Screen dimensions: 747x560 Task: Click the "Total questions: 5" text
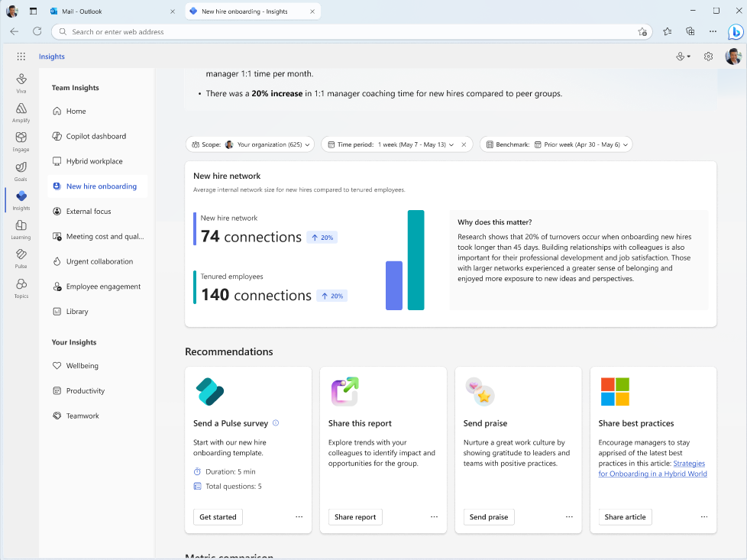[234, 486]
